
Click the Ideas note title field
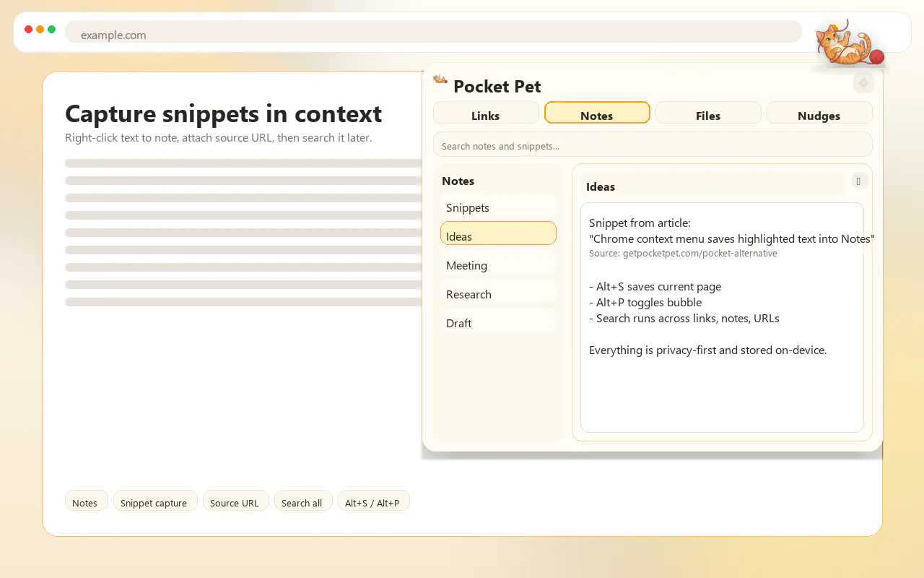[x=712, y=184]
